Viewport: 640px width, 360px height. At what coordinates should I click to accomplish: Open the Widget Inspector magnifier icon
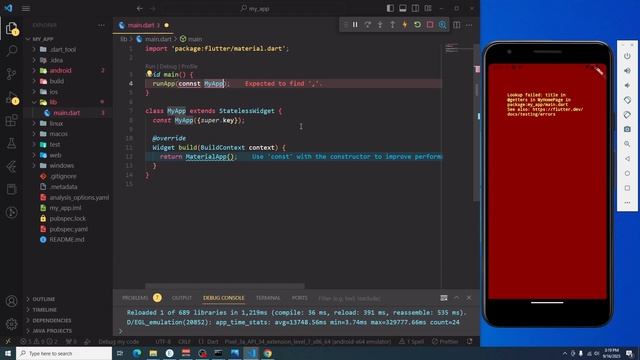coord(442,25)
